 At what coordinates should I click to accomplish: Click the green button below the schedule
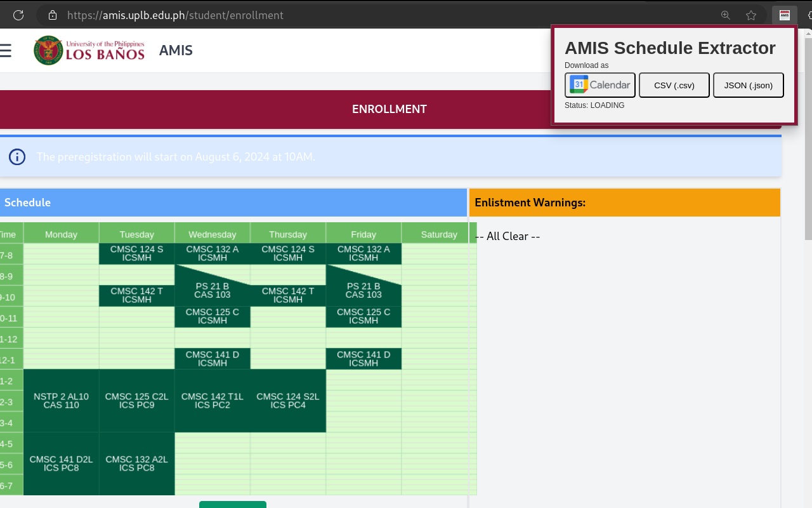coord(232,504)
